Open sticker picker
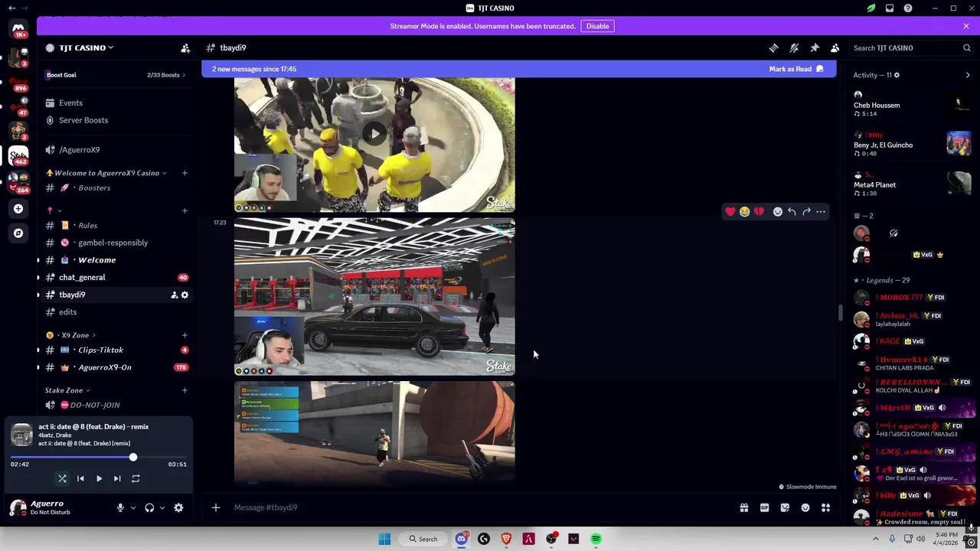980x551 pixels. point(785,507)
